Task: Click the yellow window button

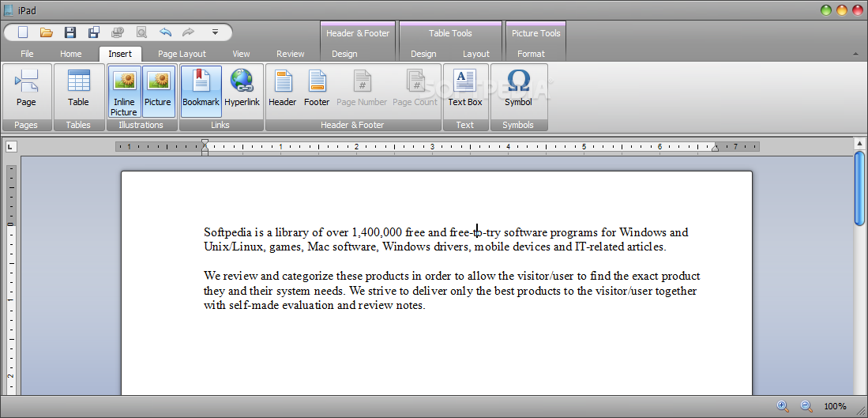Action: [842, 10]
